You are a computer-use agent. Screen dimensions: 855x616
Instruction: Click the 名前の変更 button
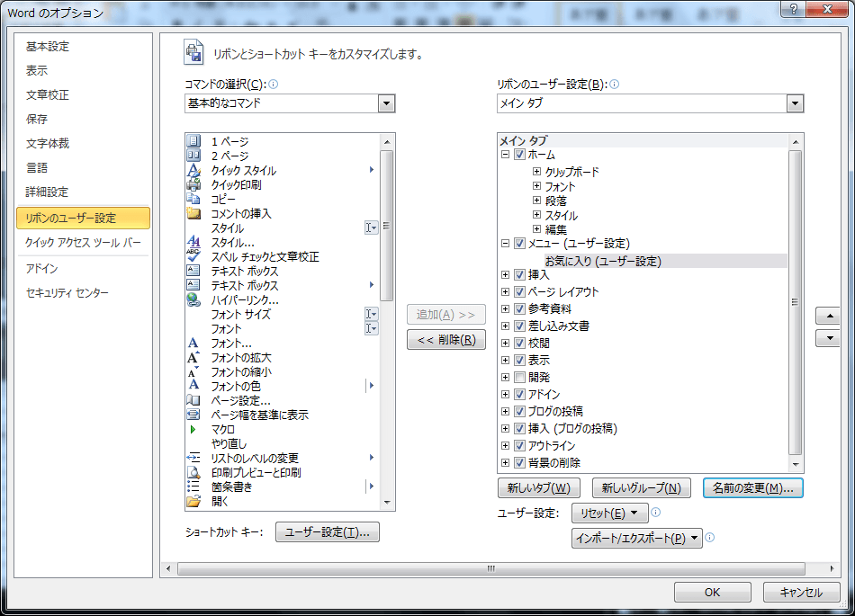[x=753, y=488]
